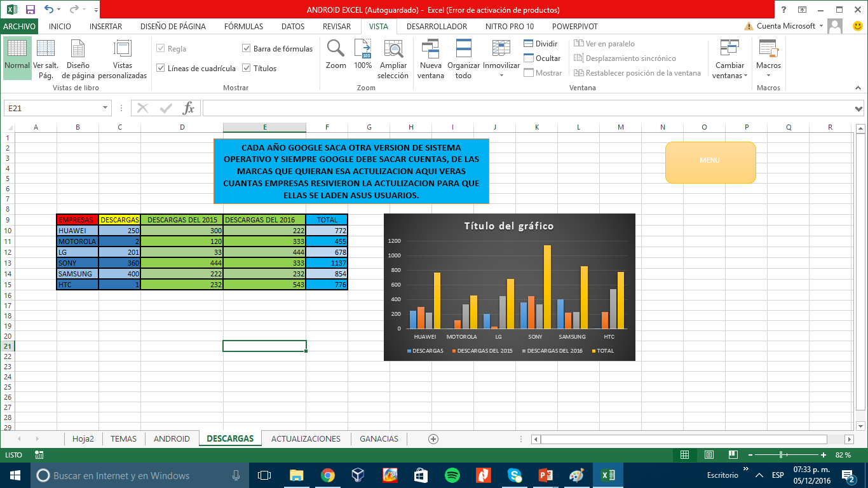Screen dimensions: 868x488
Task: Toggle the Líneas de cuadrícula checkbox
Action: [x=161, y=69]
